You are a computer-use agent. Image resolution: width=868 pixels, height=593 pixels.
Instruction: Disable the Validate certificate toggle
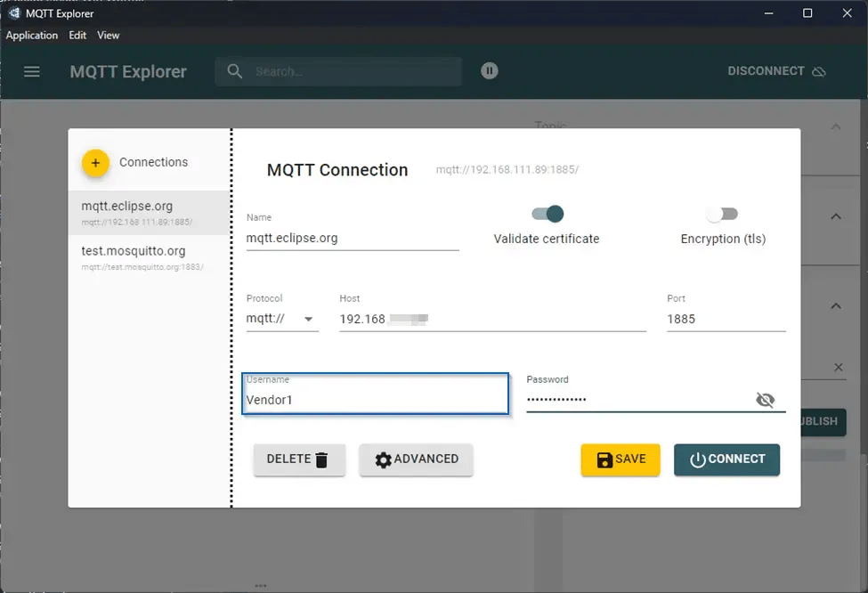547,214
